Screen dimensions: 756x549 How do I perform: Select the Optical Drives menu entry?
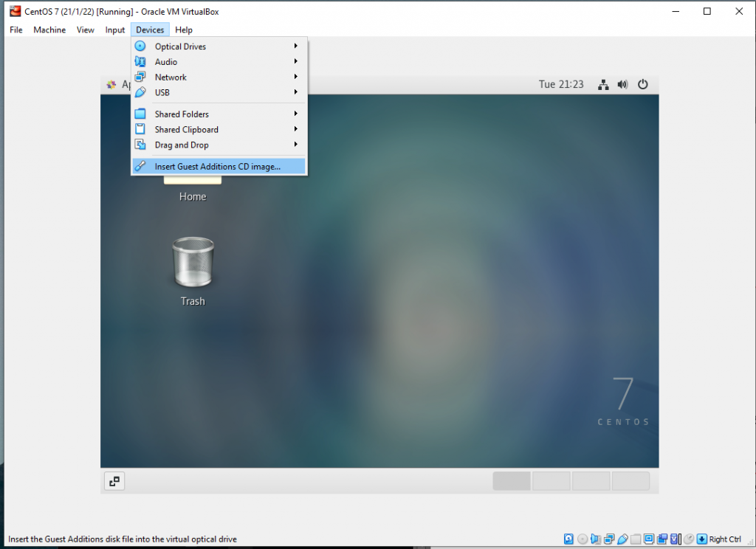[219, 46]
